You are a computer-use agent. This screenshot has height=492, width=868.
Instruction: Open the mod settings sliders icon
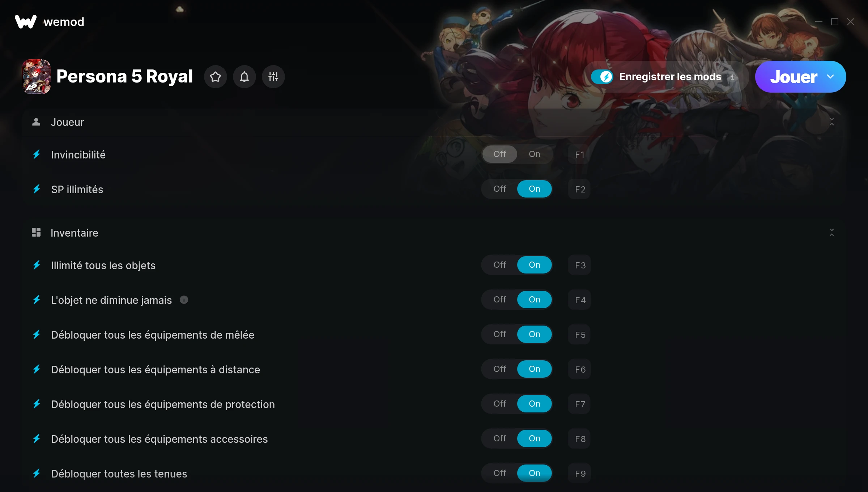point(273,77)
